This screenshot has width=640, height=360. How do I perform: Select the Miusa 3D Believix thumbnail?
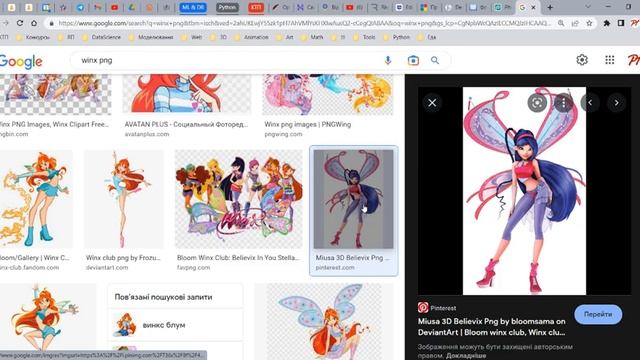point(353,199)
